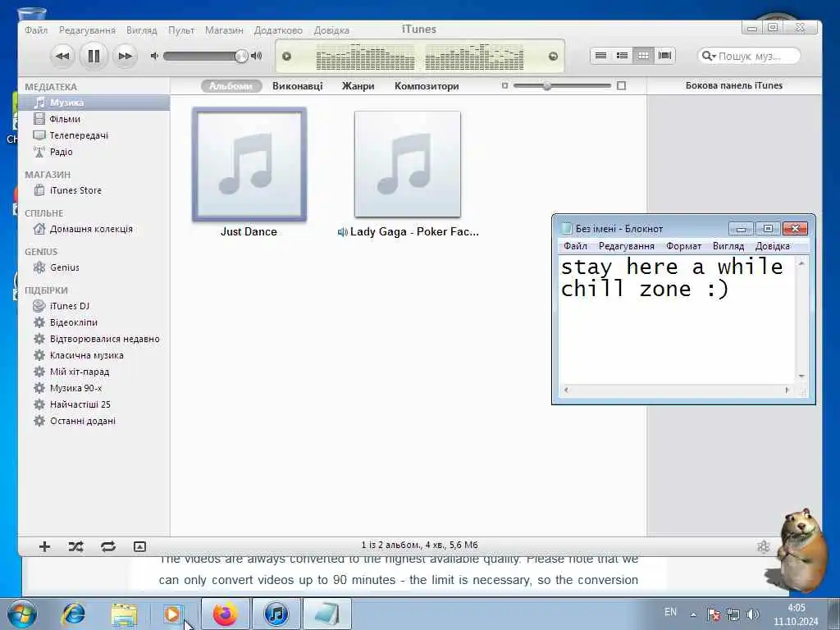
Task: Click inside the Notepad text area
Action: click(x=677, y=320)
